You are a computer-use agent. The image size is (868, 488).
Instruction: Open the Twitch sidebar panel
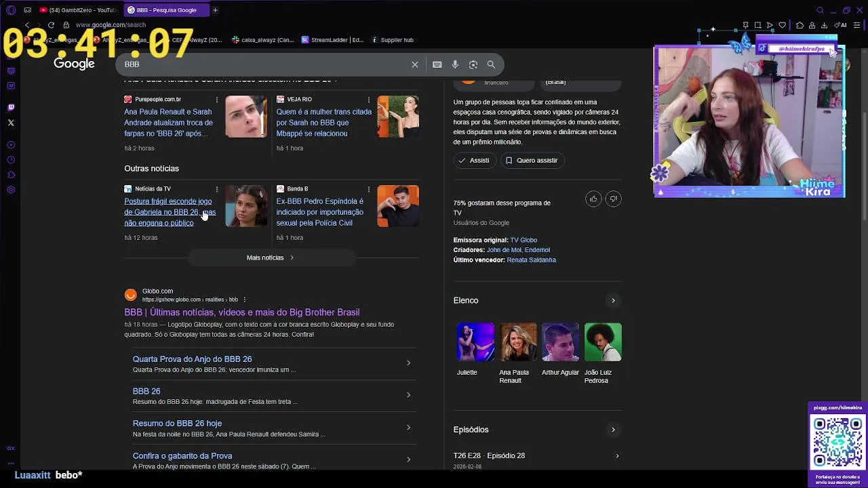(11, 108)
